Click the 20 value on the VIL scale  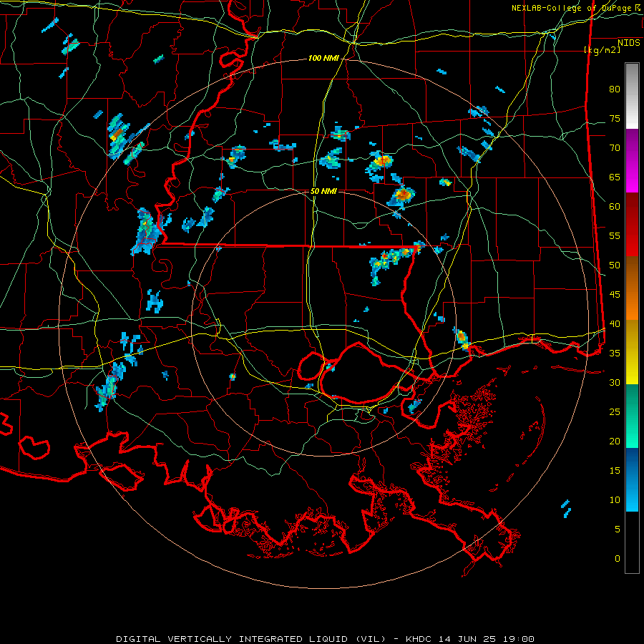[615, 441]
